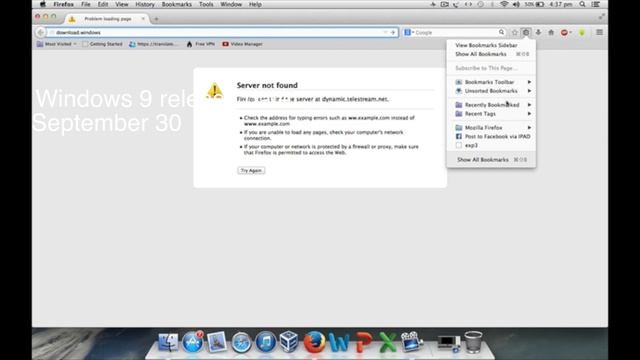Viewport: 640px width, 360px height.
Task: Open the History menu
Action: (145, 4)
